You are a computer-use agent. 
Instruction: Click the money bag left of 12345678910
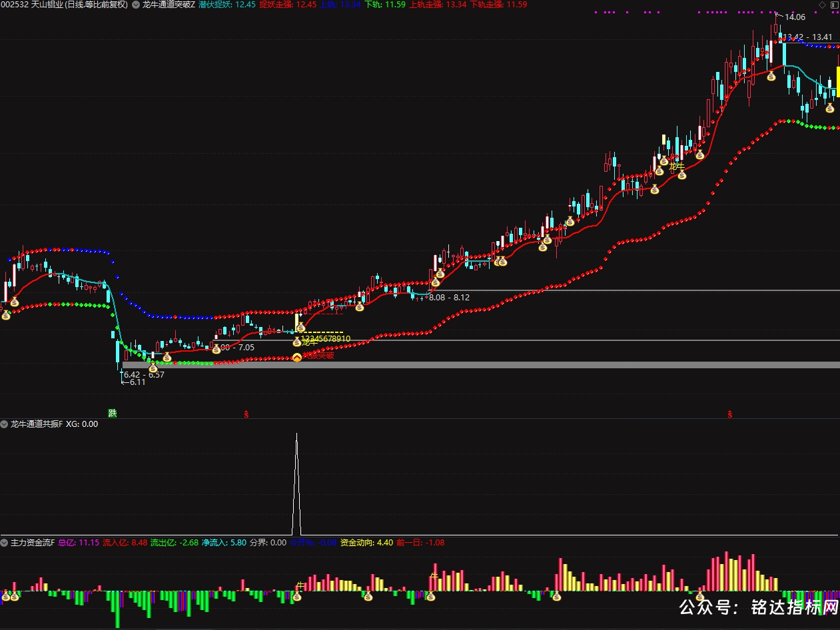click(x=297, y=342)
